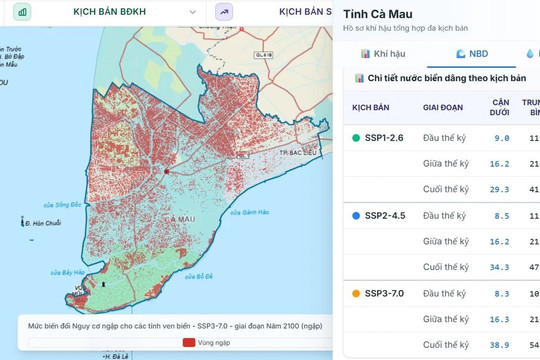540x360 pixels.
Task: Click the map legend title about SSP3-7.0 Năm 2100
Action: tap(175, 326)
